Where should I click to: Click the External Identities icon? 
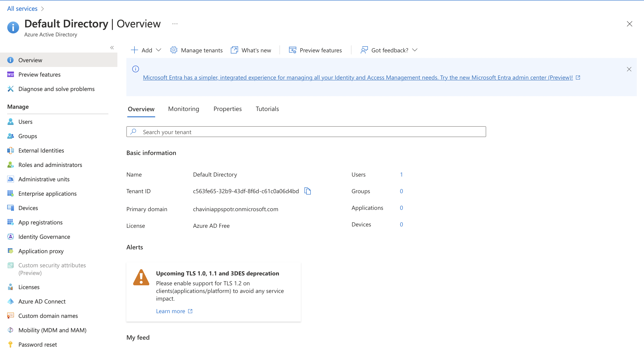pyautogui.click(x=11, y=150)
